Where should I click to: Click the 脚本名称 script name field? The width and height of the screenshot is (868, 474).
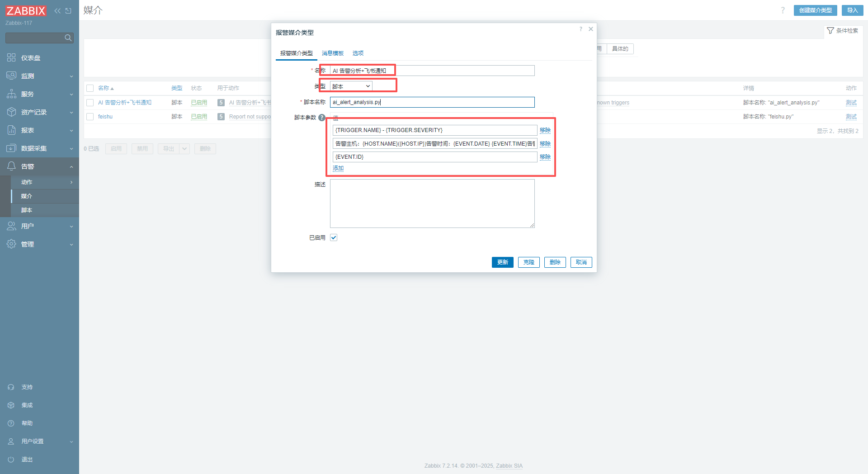432,102
